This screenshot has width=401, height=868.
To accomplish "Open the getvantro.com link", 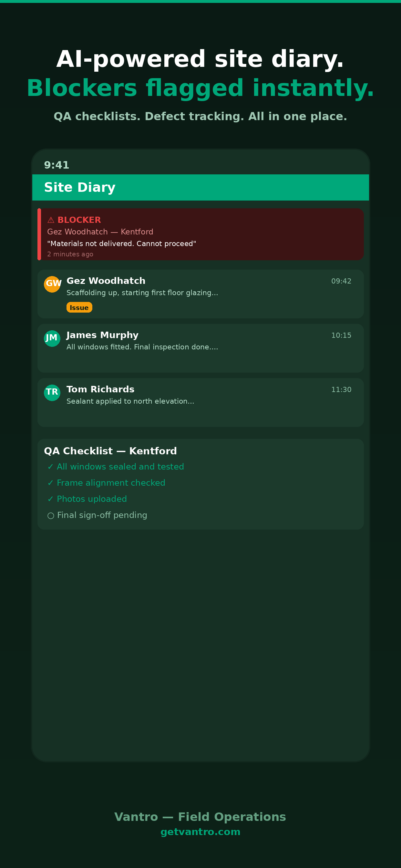I will [x=200, y=832].
